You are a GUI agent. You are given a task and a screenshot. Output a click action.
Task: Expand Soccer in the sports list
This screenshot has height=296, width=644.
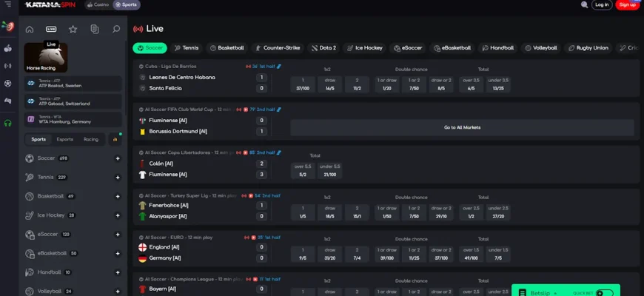(118, 158)
